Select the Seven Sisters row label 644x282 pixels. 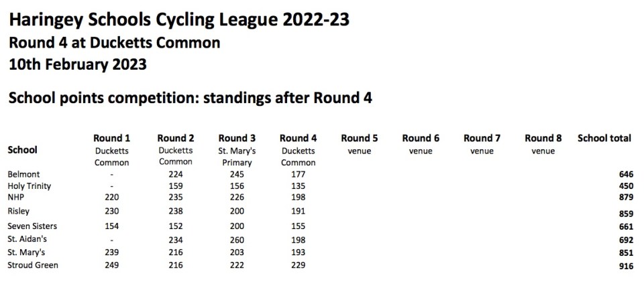pyautogui.click(x=32, y=226)
